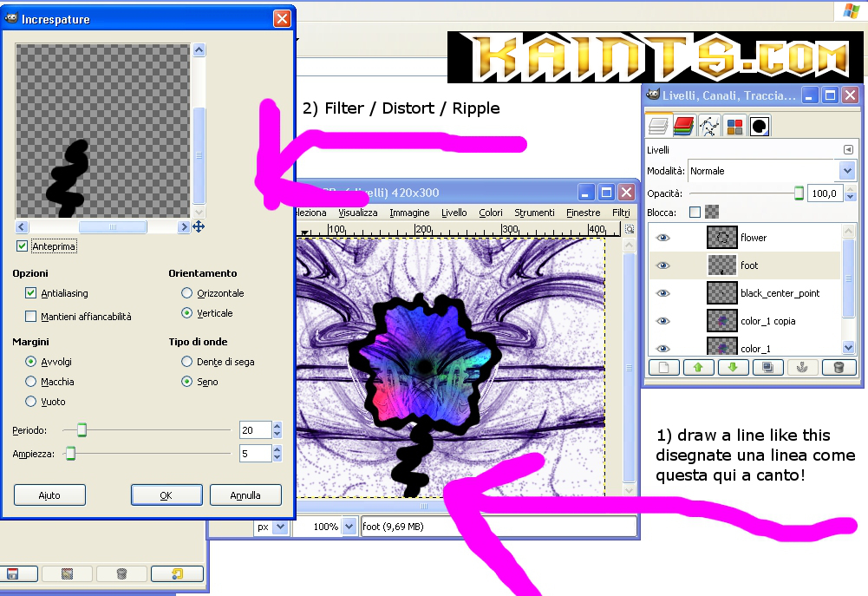Click the Windows flag logo

click(x=852, y=11)
